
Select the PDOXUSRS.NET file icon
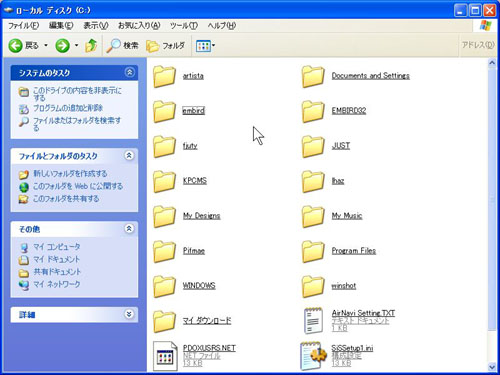[165, 356]
